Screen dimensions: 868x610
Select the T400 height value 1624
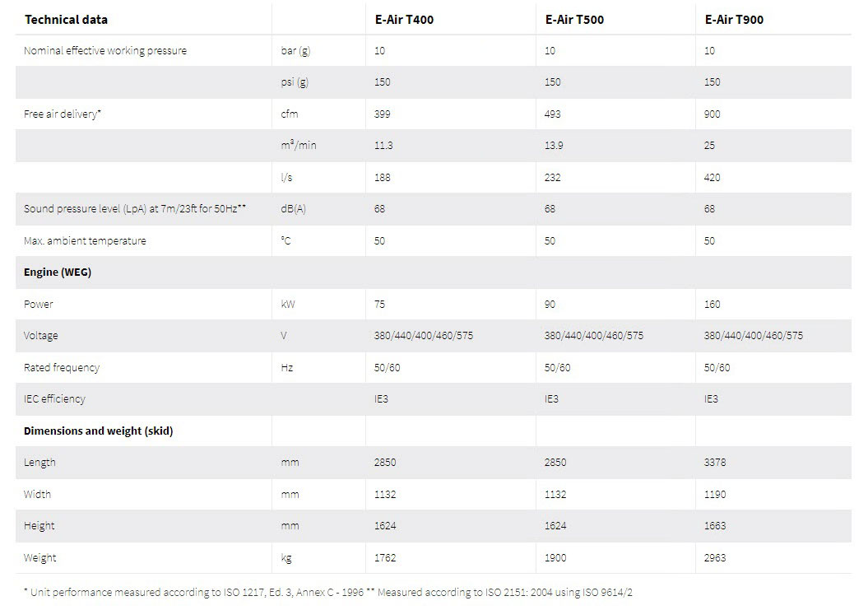coord(385,526)
